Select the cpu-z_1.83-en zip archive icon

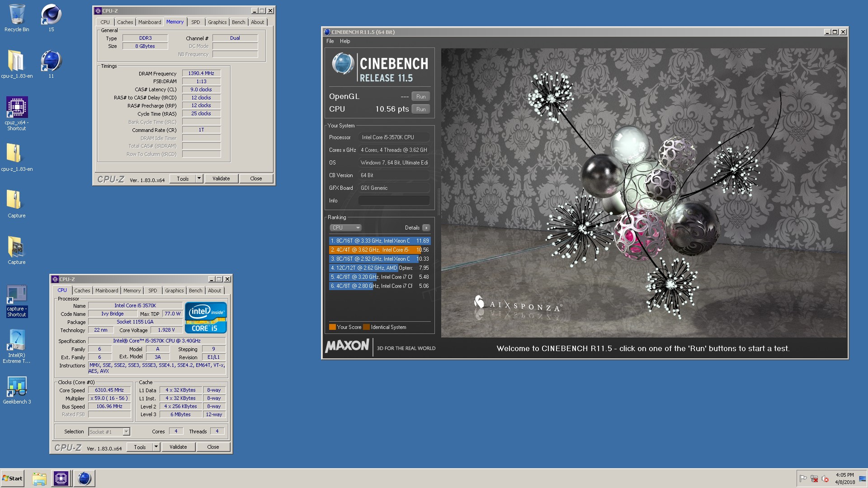(17, 158)
